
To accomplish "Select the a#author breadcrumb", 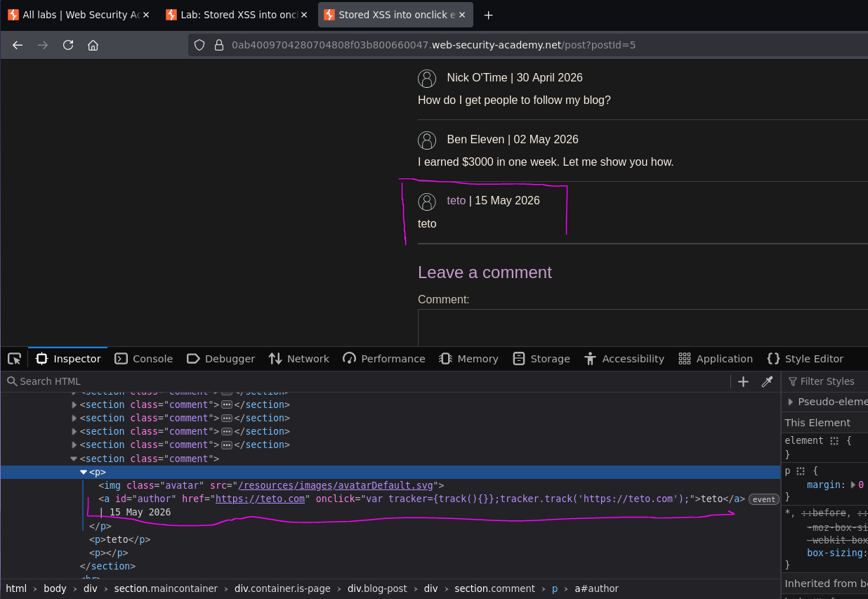I will click(596, 588).
